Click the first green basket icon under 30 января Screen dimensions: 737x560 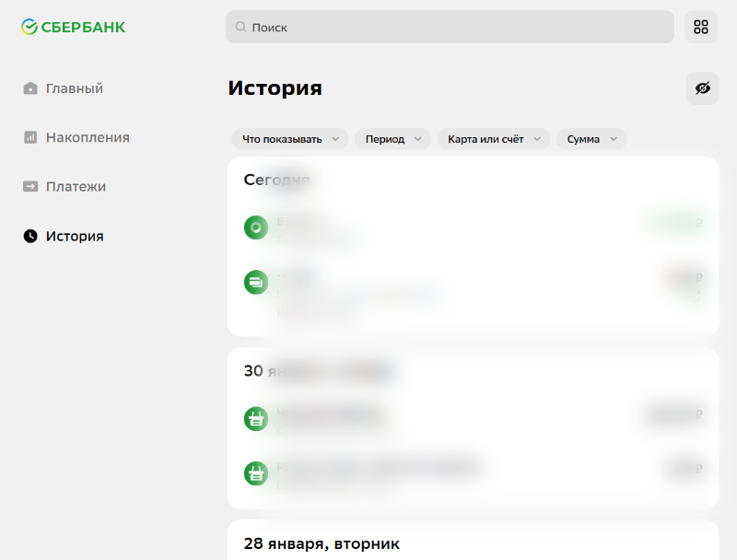(255, 418)
